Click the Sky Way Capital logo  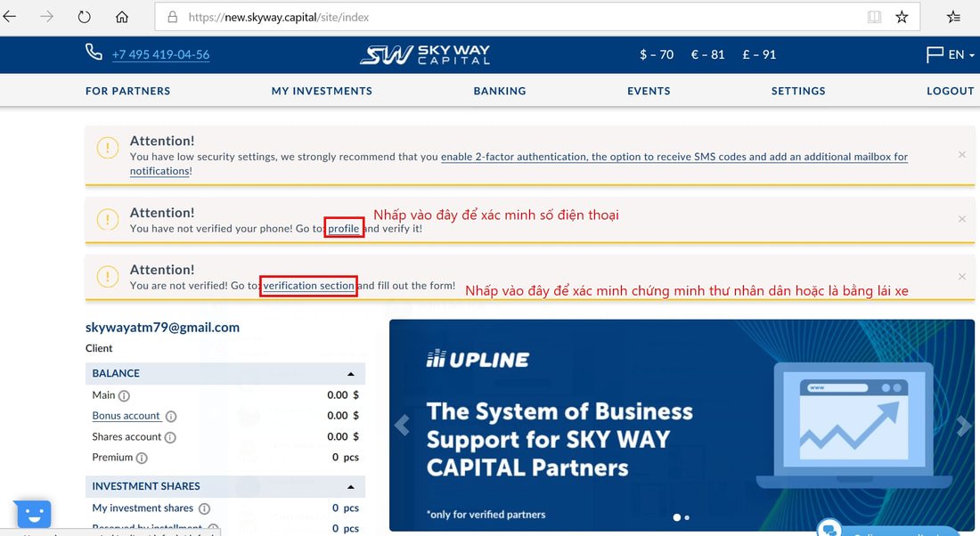[x=425, y=54]
